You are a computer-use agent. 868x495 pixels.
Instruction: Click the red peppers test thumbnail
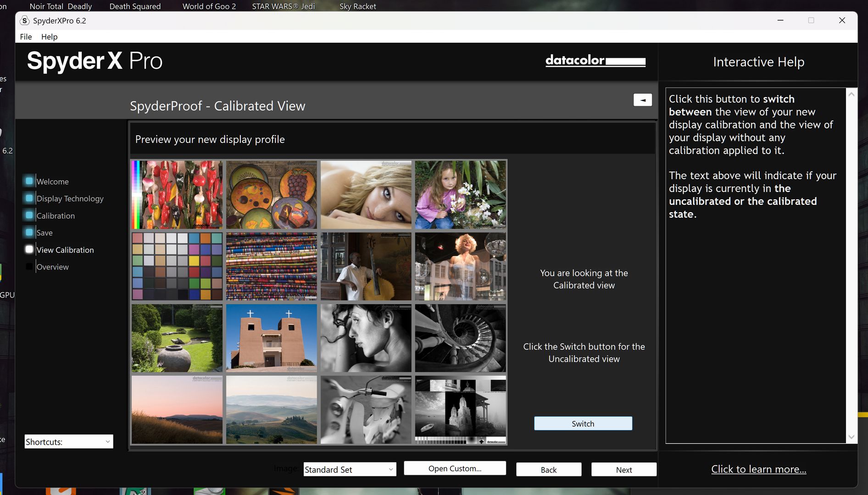point(177,194)
